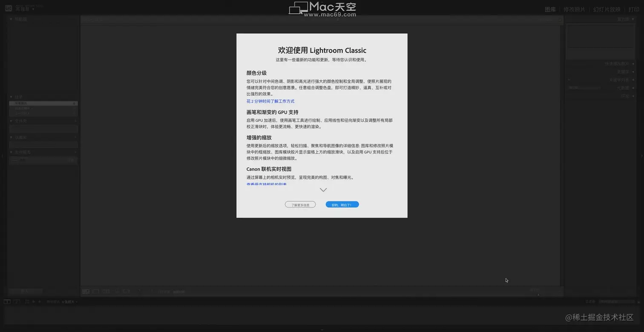Expand the 元数据 panel
644x332 pixels.
633,88
